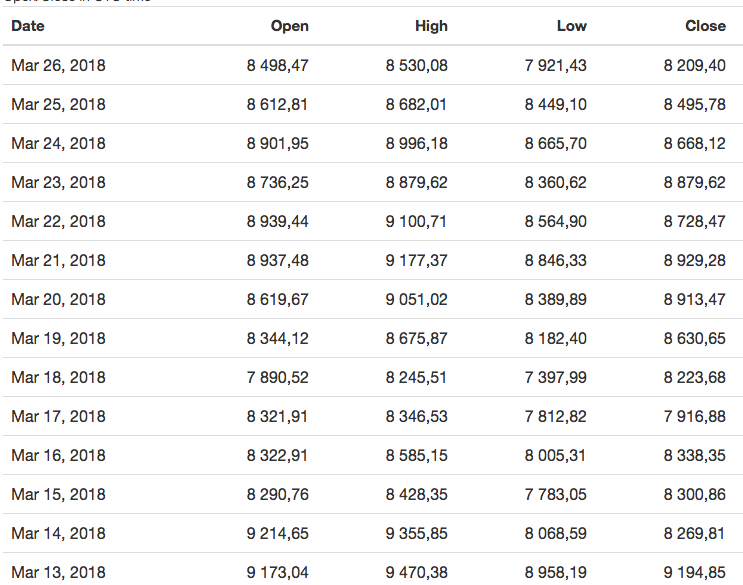Image resolution: width=743 pixels, height=585 pixels.
Task: Select the Mar 14, 2018 date cell
Action: click(58, 533)
